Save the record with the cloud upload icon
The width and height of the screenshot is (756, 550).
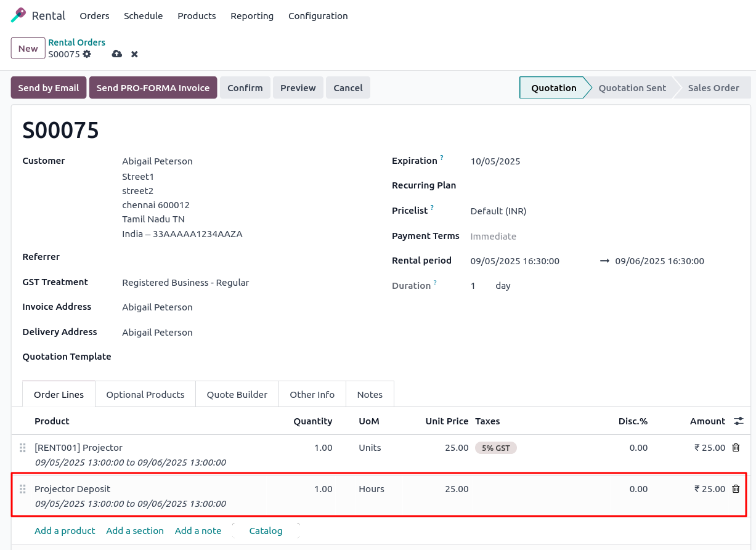[x=116, y=54]
